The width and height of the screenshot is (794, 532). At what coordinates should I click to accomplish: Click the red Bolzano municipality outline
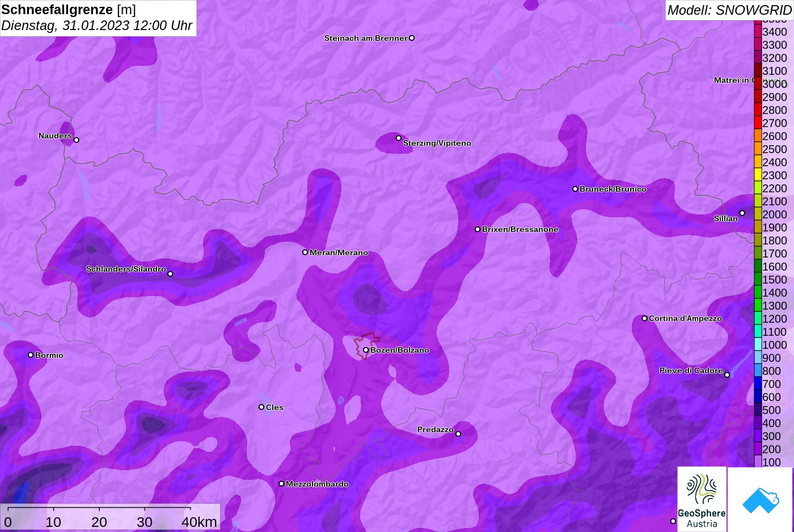click(x=366, y=345)
